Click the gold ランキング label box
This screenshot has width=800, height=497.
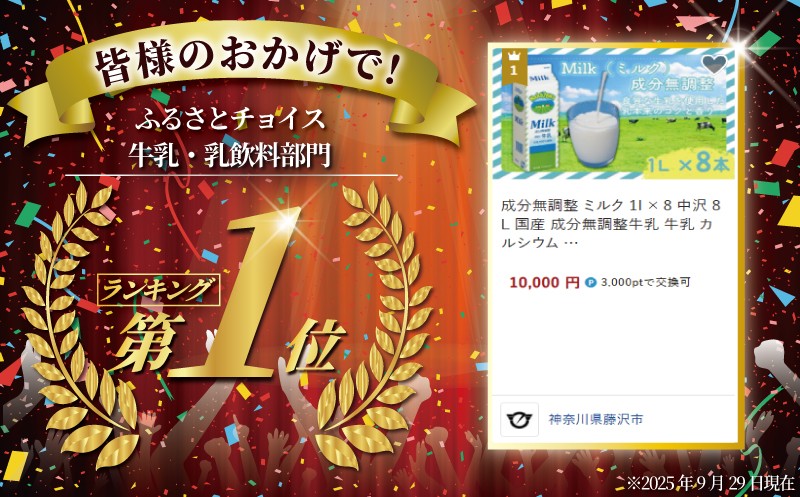click(159, 290)
